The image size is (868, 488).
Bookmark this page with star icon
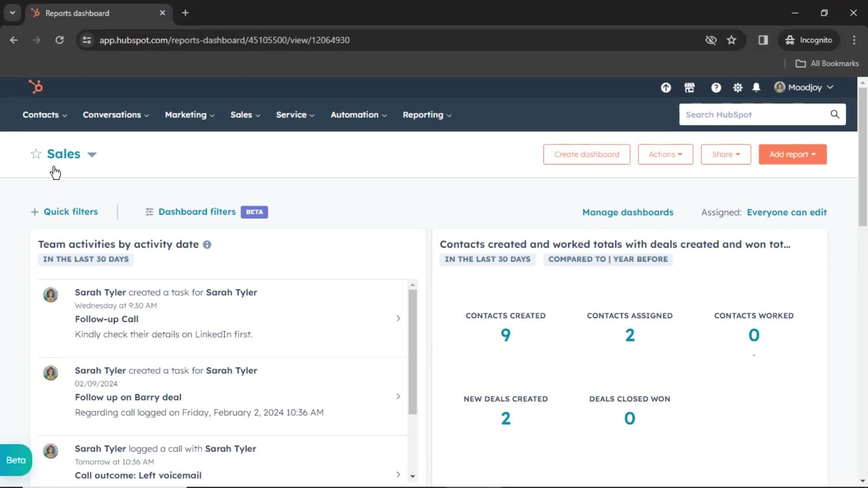731,40
